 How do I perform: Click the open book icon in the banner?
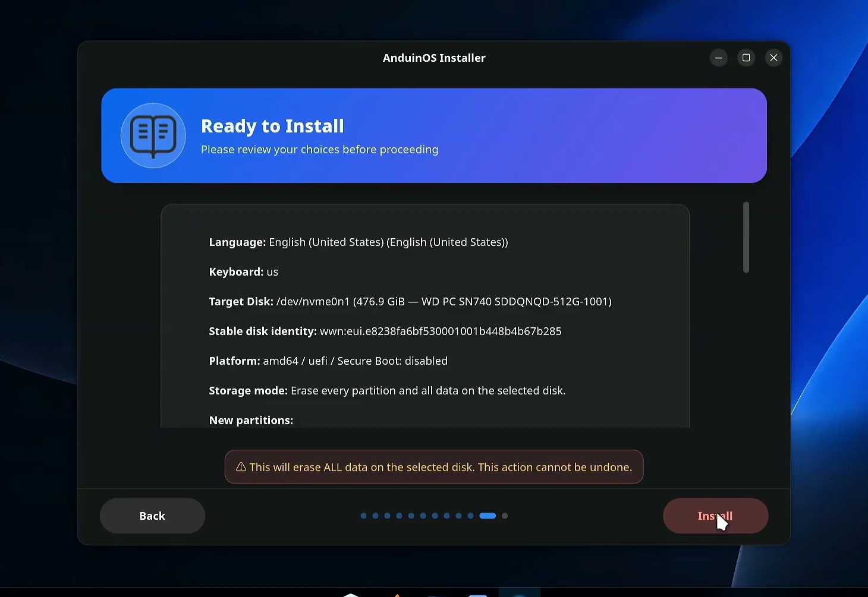[153, 135]
